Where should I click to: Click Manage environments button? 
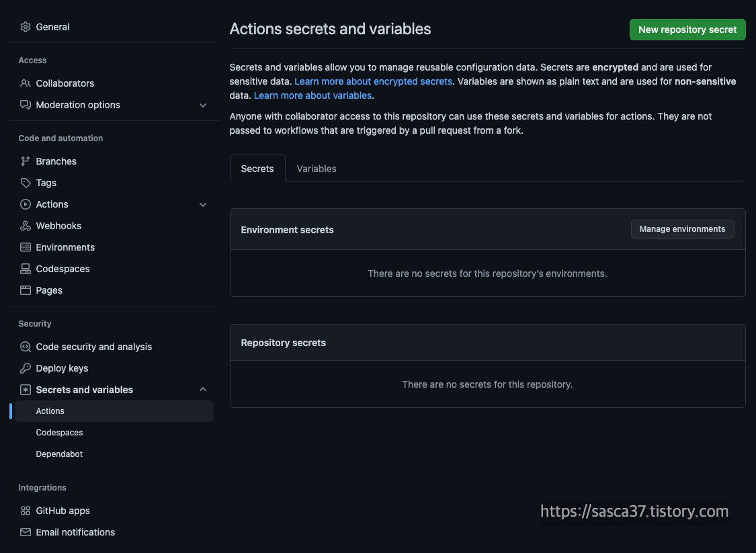click(x=682, y=229)
